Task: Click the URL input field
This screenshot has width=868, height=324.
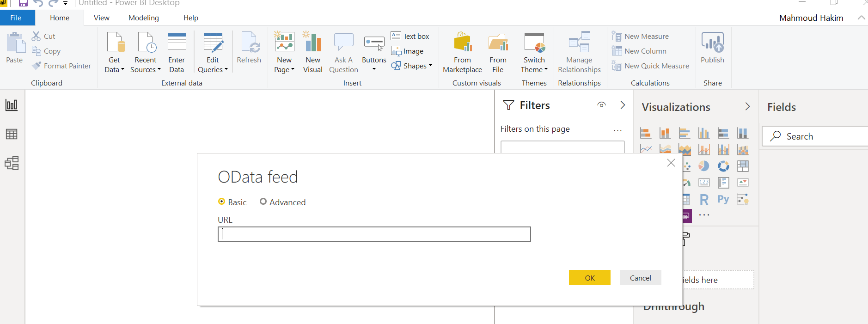Action: click(374, 234)
